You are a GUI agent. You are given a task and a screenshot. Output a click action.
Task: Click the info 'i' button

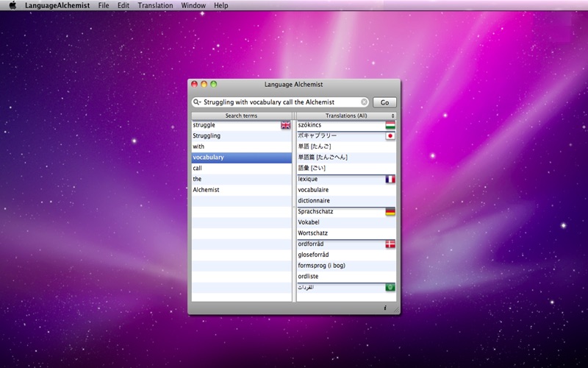[384, 308]
